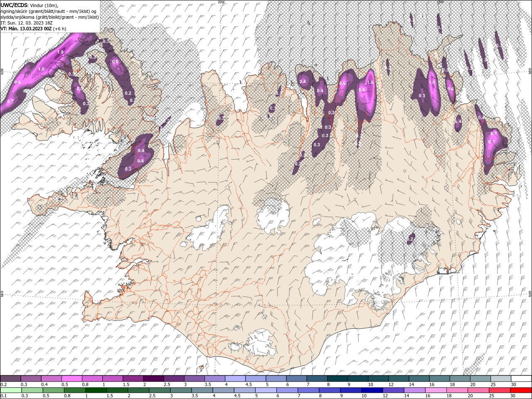
Task: Click the slydda/snjókoma description line
Action: click(x=49, y=17)
